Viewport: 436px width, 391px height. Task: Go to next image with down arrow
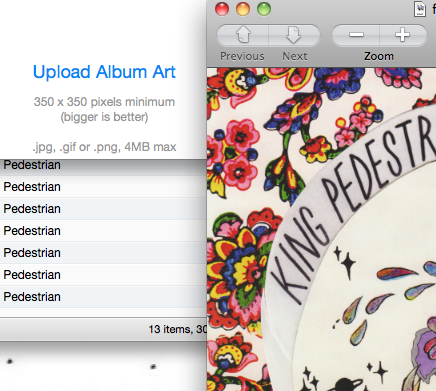click(x=294, y=35)
